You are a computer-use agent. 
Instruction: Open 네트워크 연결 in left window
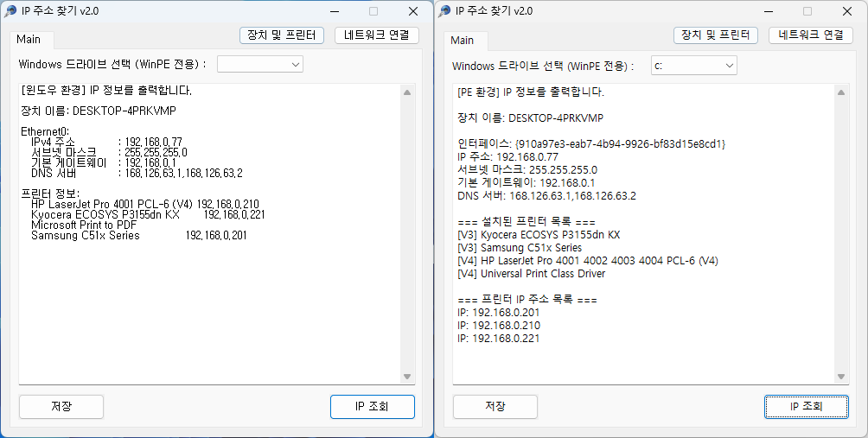pyautogui.click(x=377, y=35)
